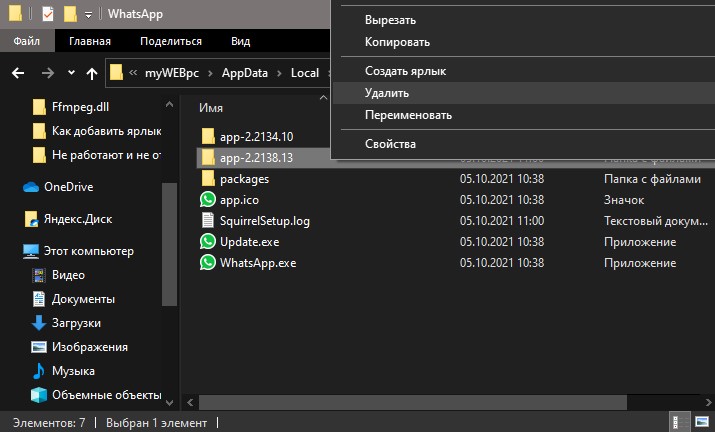Click the Этот компьютер monitor icon
This screenshot has height=432, width=715.
click(31, 251)
